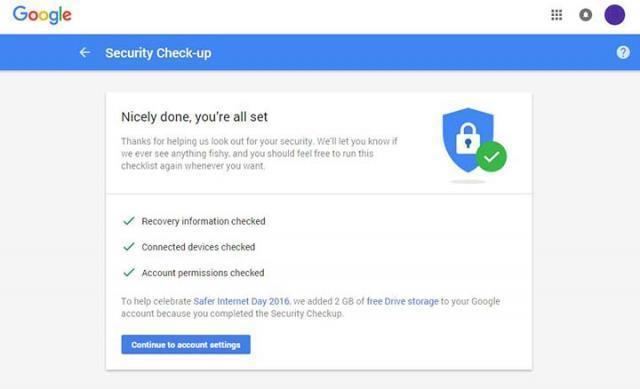Screen dimensions: 640x389
Task: Open the Google apps grid
Action: tap(556, 15)
